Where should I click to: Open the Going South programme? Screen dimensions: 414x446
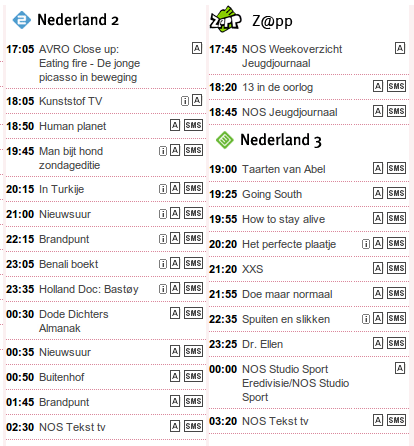pos(272,194)
